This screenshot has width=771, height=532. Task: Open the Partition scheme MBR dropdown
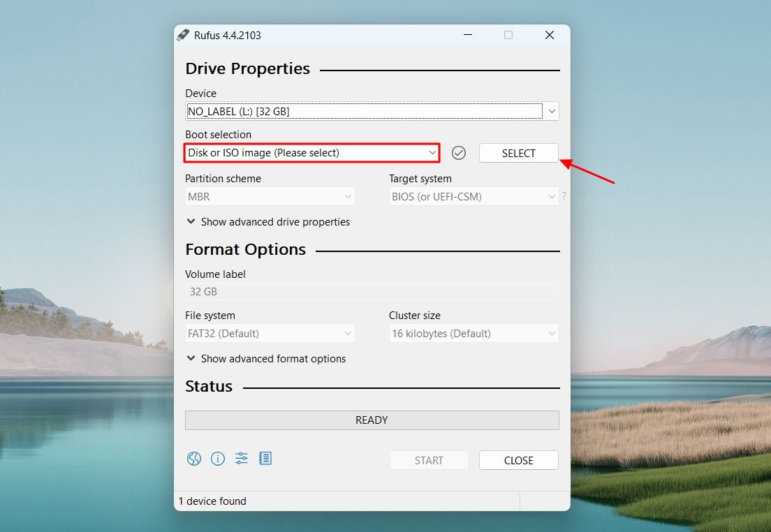(x=270, y=197)
